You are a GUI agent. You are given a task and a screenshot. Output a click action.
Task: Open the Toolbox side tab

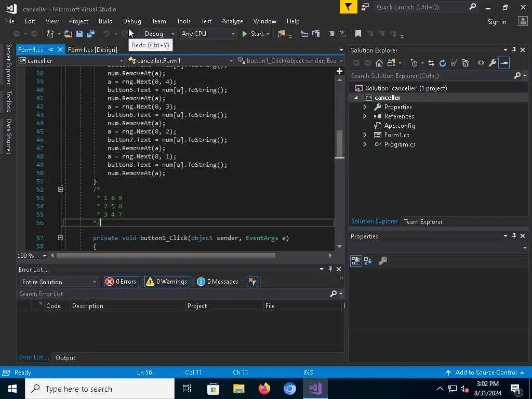tap(8, 101)
